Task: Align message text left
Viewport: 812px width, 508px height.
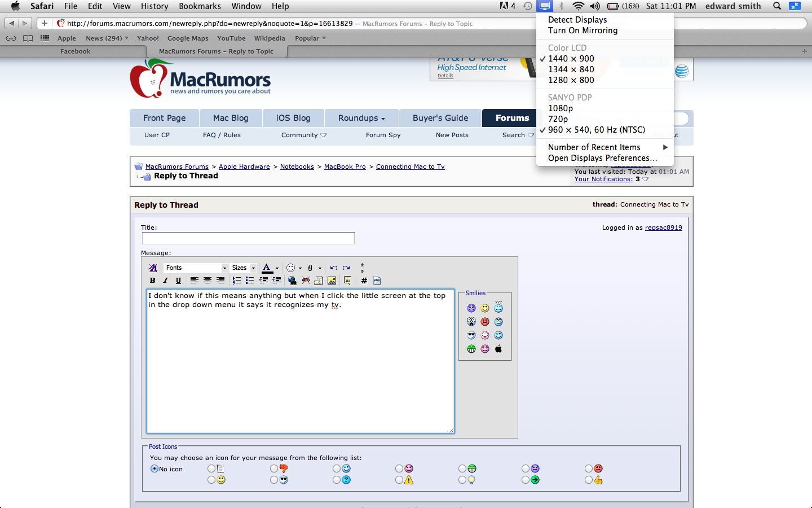Action: 194,281
